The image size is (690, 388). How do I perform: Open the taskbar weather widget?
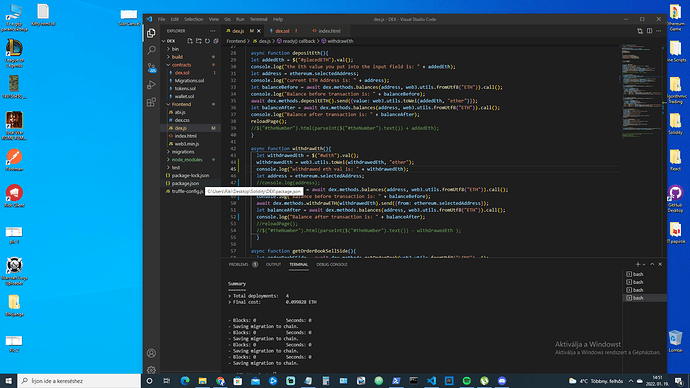coord(596,381)
